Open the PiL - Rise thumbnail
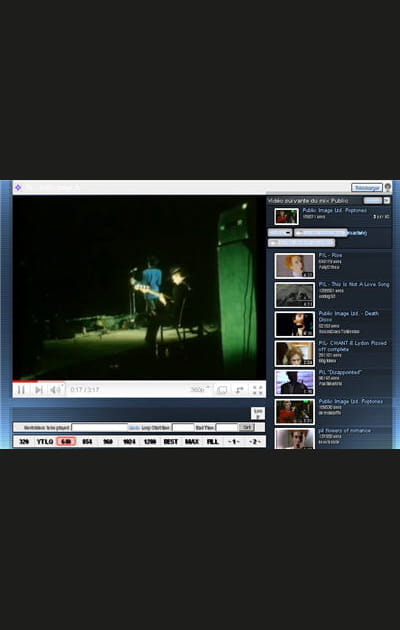Screen dimensions: 400x630 pos(294,266)
